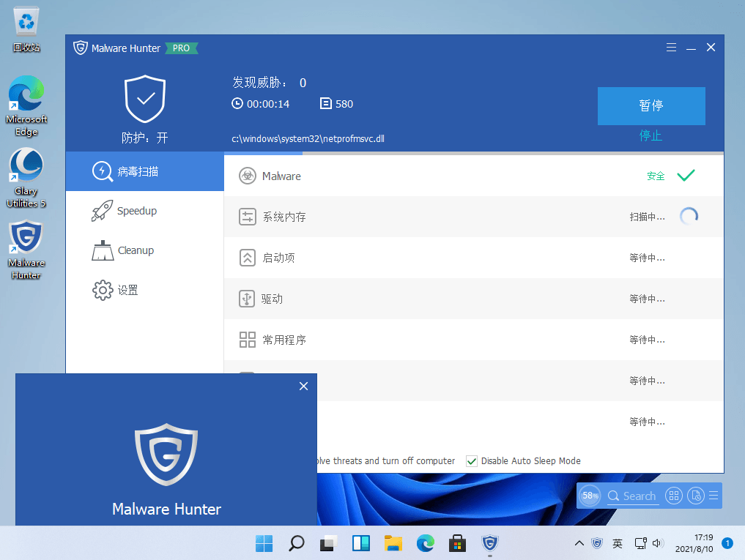This screenshot has height=560, width=745.
Task: Click the Search field in the floating widget
Action: click(634, 496)
